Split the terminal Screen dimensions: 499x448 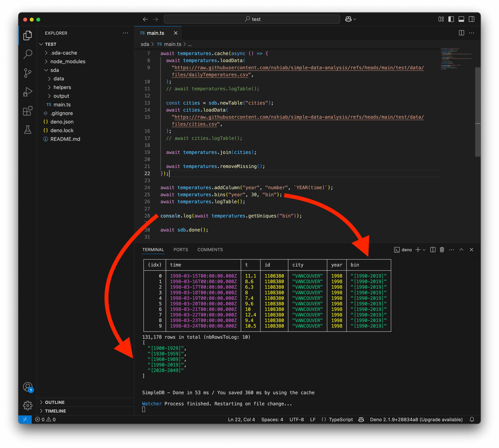pyautogui.click(x=433, y=250)
